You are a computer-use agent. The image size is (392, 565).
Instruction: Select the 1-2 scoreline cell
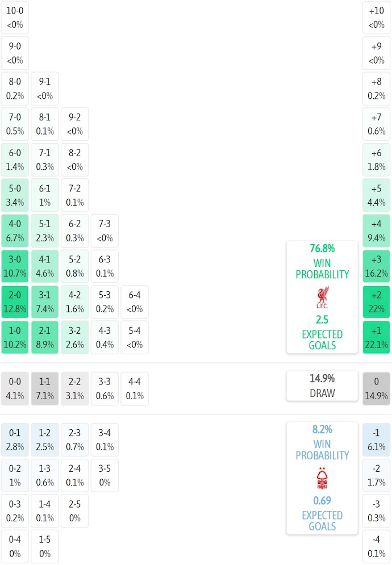click(x=45, y=440)
